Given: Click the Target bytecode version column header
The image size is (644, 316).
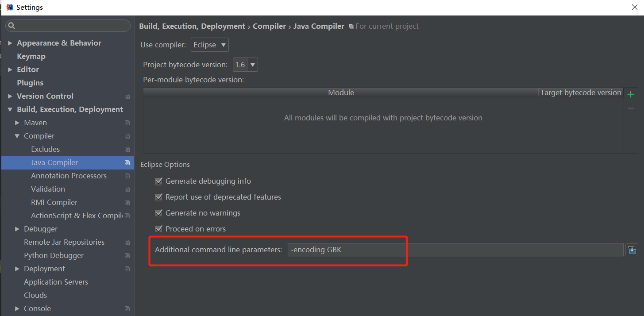Looking at the screenshot, I should click(580, 92).
